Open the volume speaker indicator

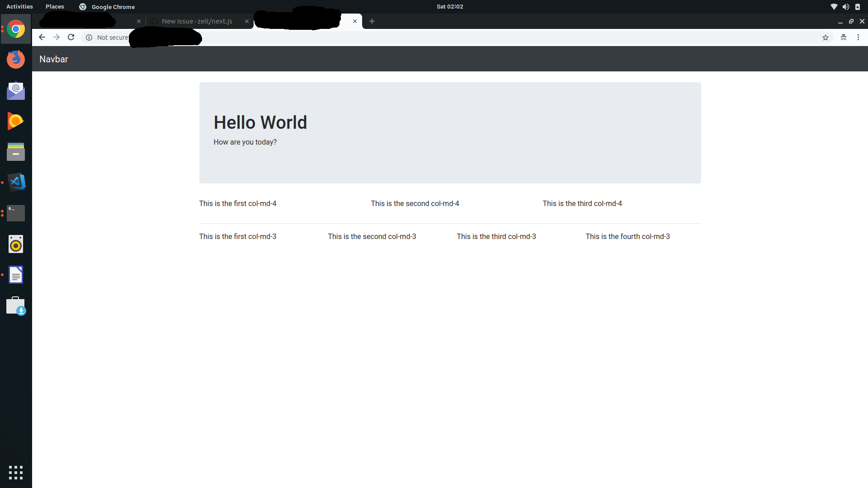point(846,7)
